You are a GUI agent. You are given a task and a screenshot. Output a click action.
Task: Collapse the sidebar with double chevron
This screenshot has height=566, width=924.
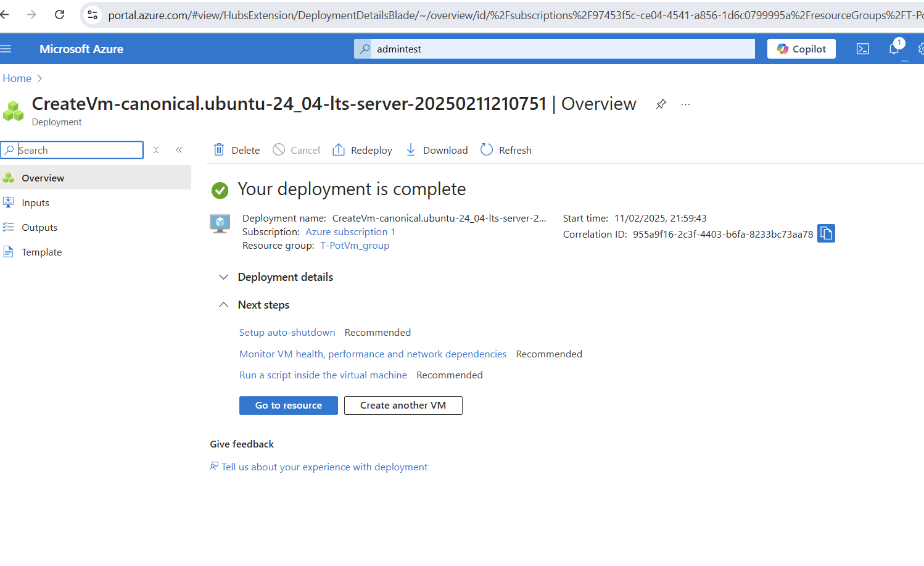pyautogui.click(x=179, y=150)
